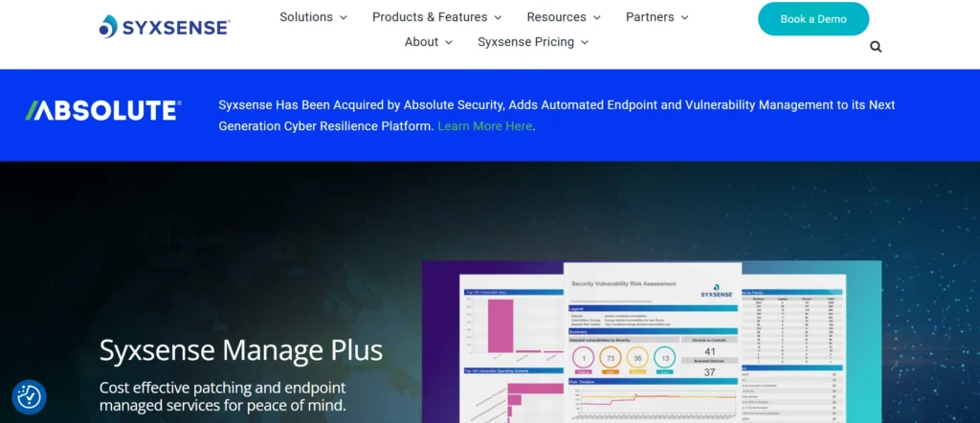980x423 pixels.
Task: Expand the chevron beside Products & Features
Action: point(498,17)
